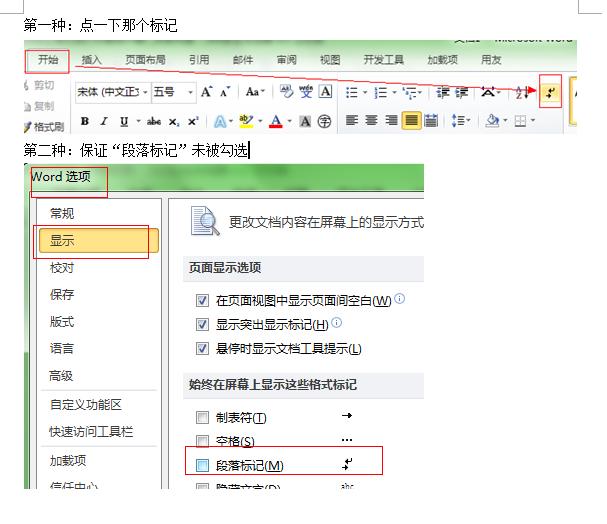Apply Underline formatting

coord(124,121)
